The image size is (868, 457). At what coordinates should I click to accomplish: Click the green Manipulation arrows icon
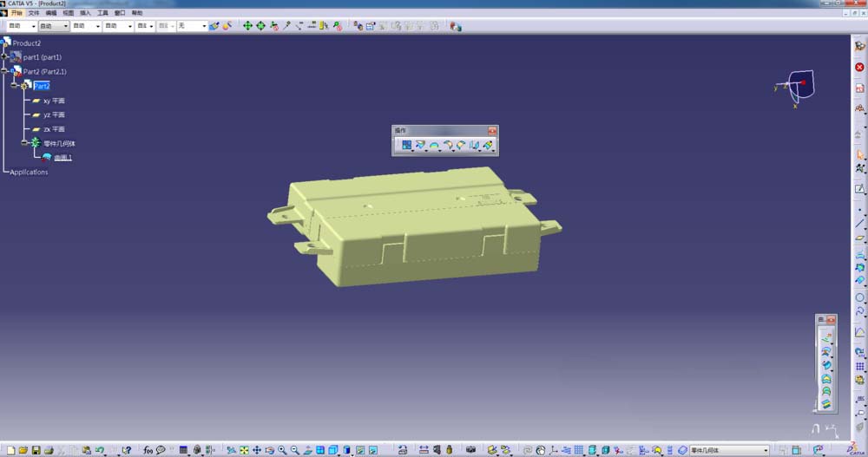(x=247, y=26)
